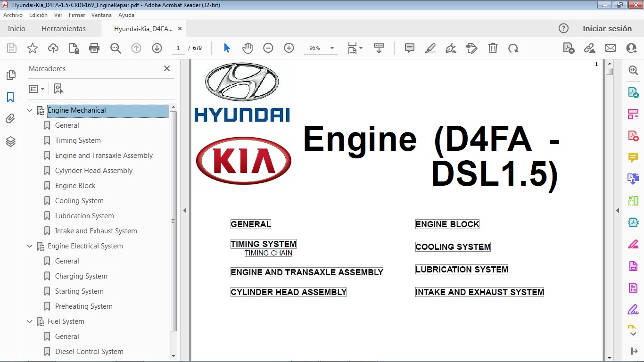Open the Export PDF tool

click(x=633, y=92)
